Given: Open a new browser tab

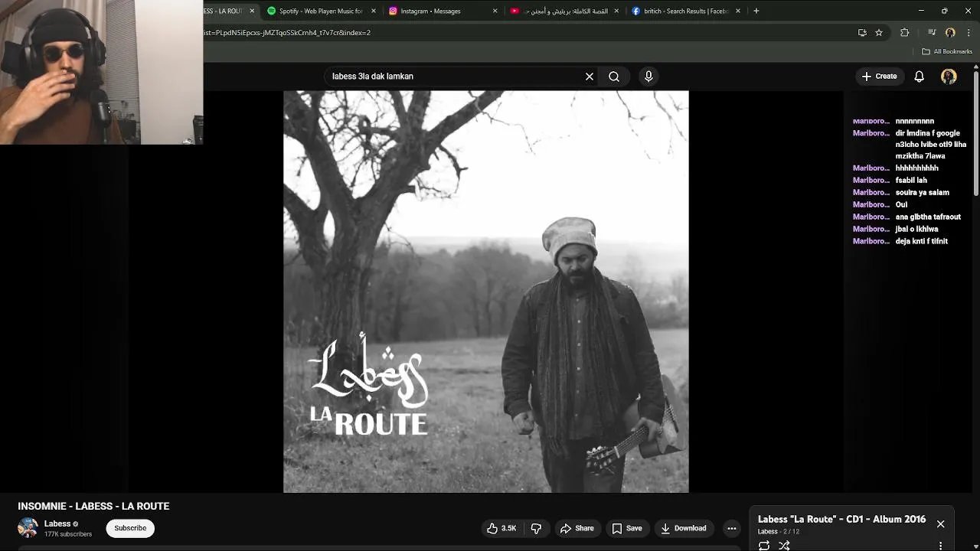Looking at the screenshot, I should click(756, 11).
